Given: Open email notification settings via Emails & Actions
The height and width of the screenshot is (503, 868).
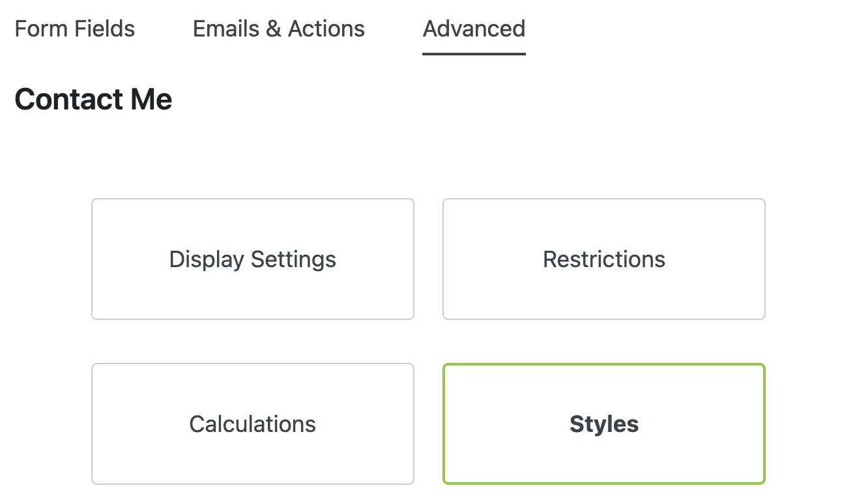Looking at the screenshot, I should coord(278,29).
